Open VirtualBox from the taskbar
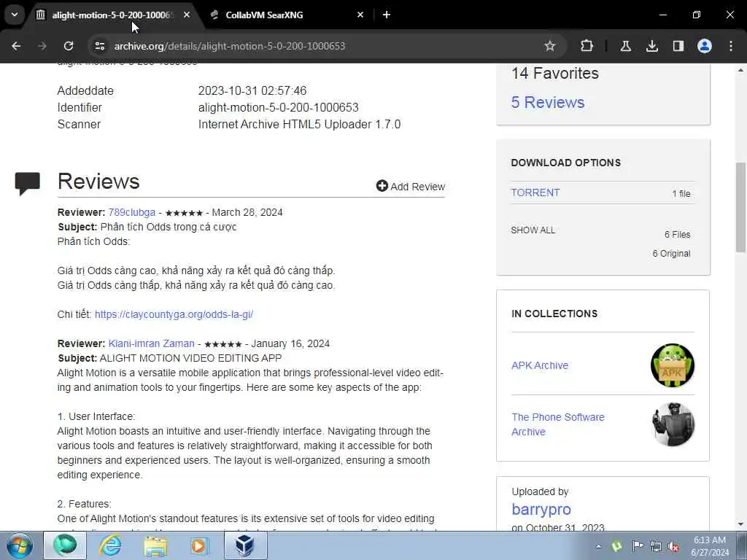This screenshot has width=747, height=560. (x=245, y=545)
